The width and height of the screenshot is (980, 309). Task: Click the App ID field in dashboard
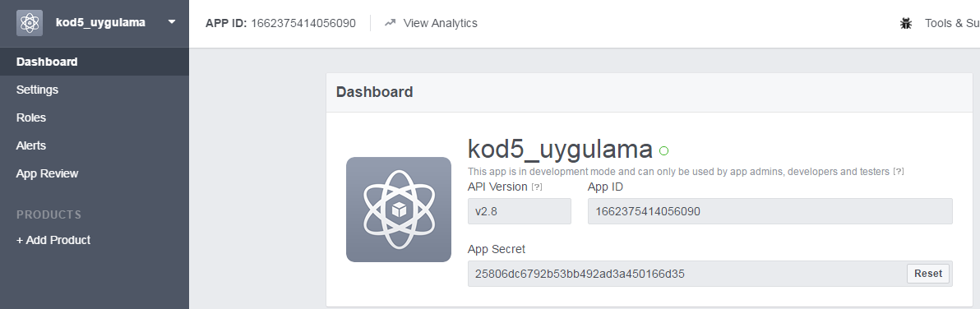[x=770, y=211]
